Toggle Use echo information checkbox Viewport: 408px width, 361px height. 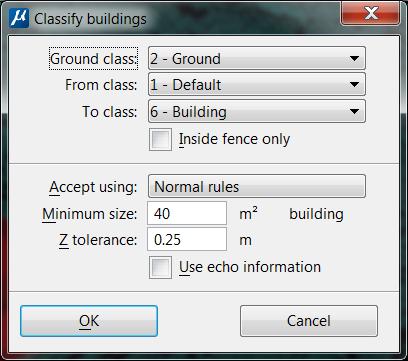point(160,267)
